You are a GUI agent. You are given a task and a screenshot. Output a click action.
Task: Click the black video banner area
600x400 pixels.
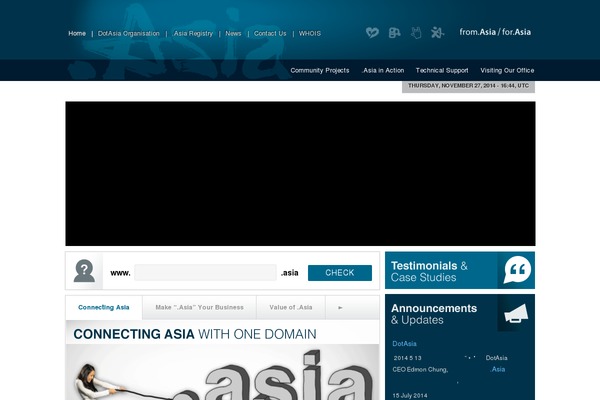pyautogui.click(x=300, y=173)
